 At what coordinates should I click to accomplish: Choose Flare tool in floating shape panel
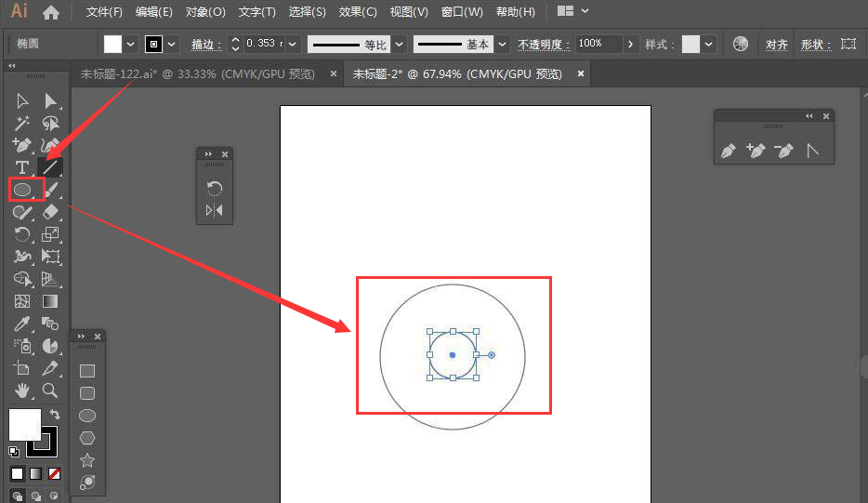(x=87, y=483)
